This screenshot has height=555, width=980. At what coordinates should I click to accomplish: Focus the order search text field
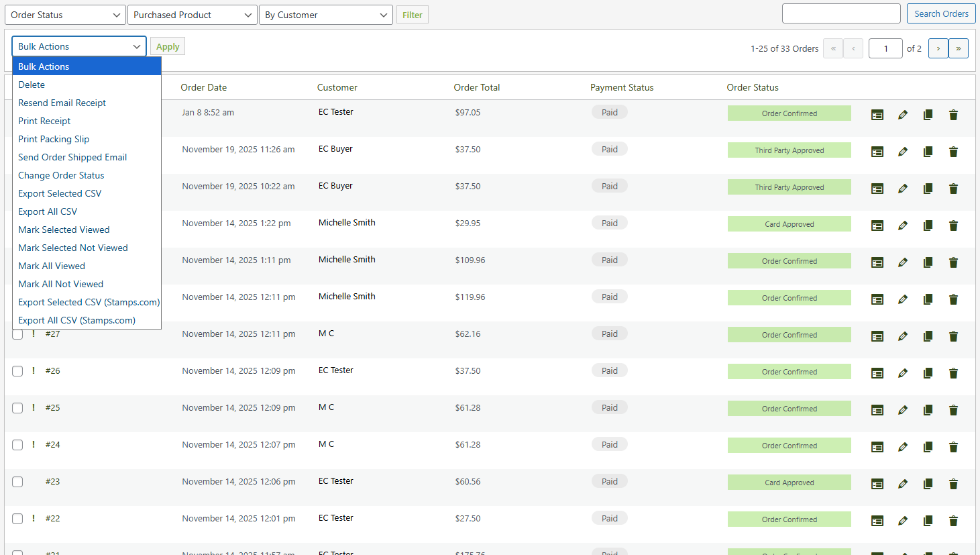(x=840, y=13)
